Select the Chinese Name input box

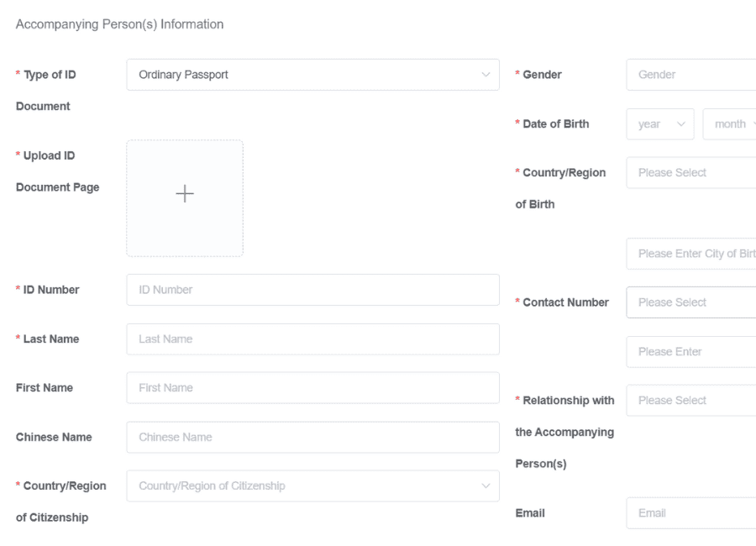tap(312, 437)
